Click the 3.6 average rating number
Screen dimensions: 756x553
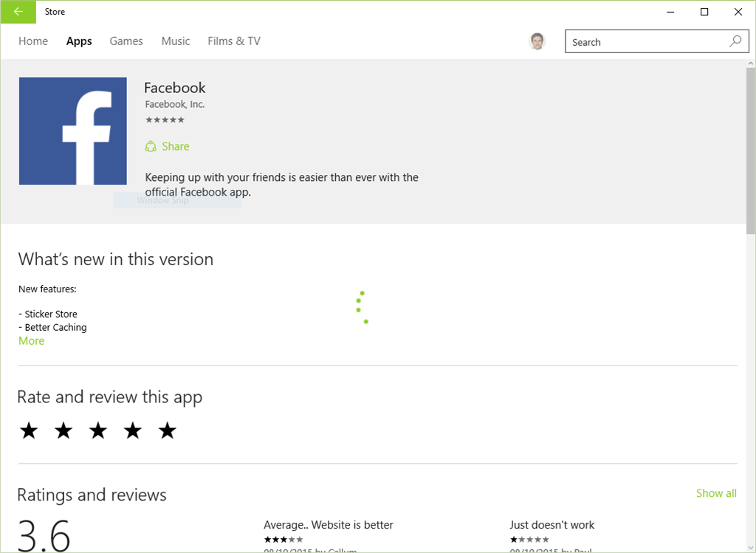(44, 535)
